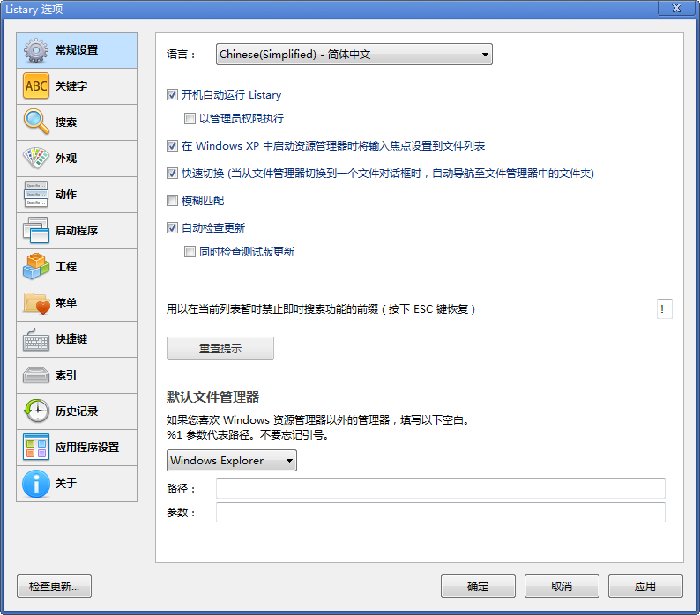This screenshot has height=615, width=700.
Task: Click the clock icon for 历史记录
Action: click(36, 411)
